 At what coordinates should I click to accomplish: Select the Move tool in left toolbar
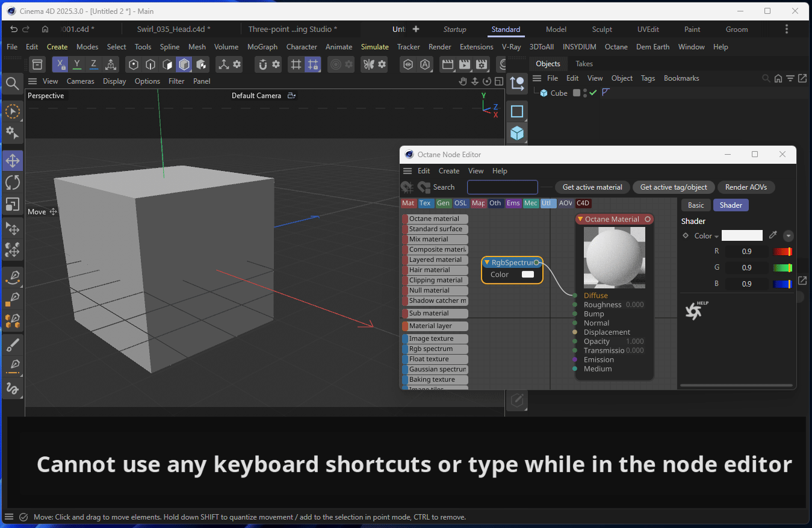click(x=13, y=160)
